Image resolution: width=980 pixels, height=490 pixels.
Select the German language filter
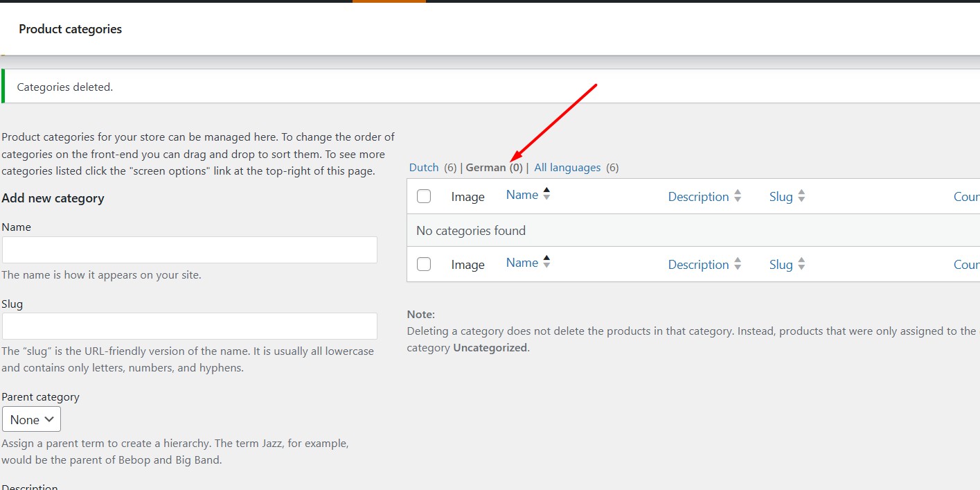(485, 168)
